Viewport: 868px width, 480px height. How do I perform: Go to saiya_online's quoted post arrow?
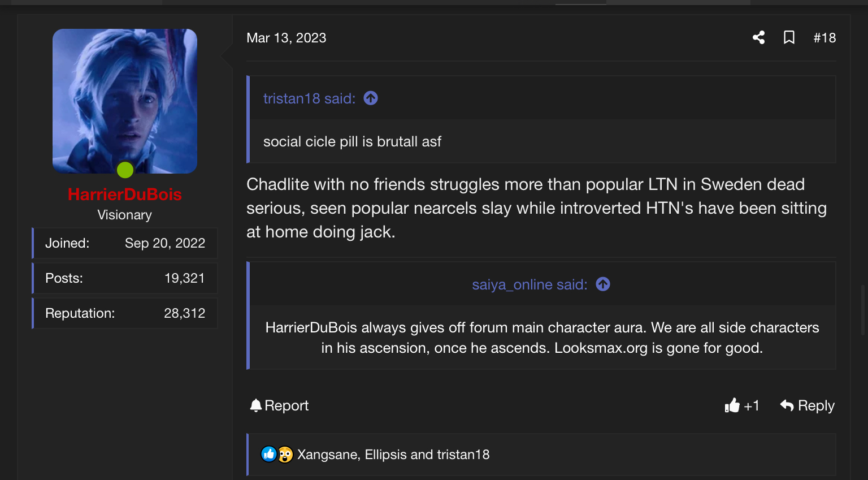(x=603, y=284)
